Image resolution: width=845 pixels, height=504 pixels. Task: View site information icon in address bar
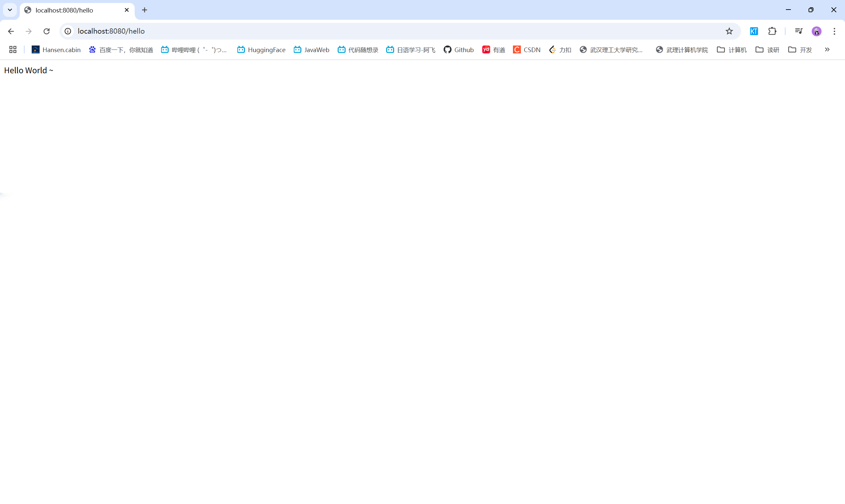pyautogui.click(x=68, y=31)
